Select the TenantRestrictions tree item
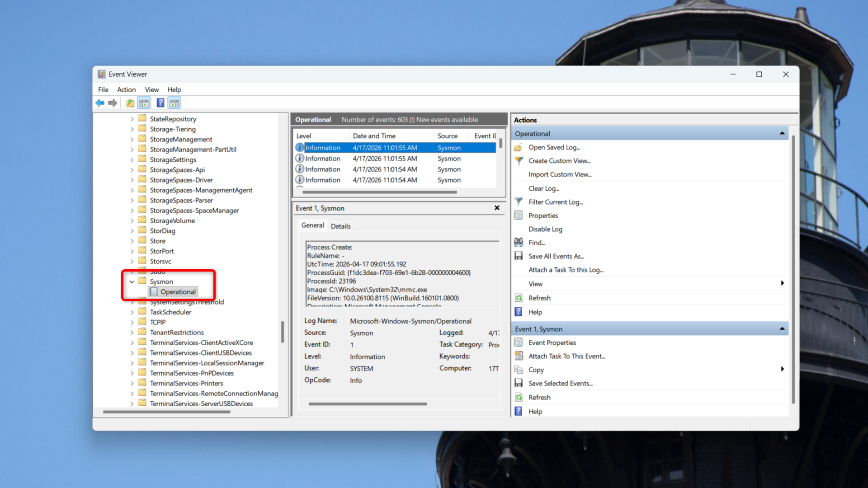Screen dimensions: 868x488 [177, 333]
